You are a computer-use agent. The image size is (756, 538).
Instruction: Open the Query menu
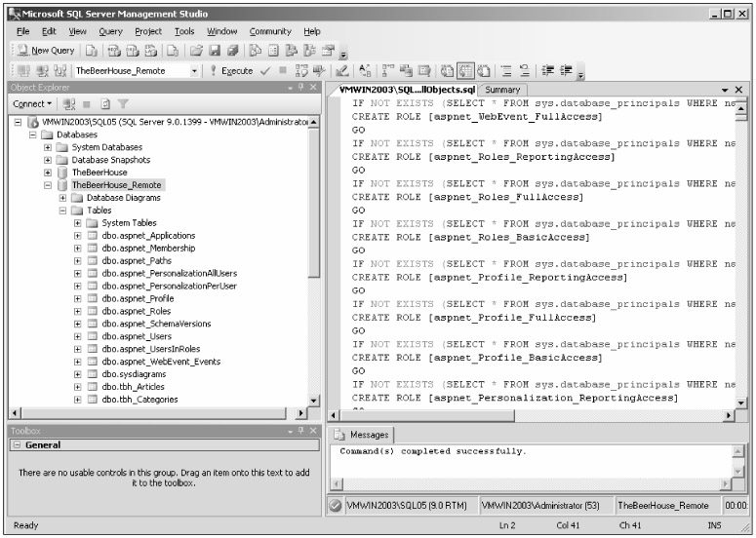click(110, 31)
